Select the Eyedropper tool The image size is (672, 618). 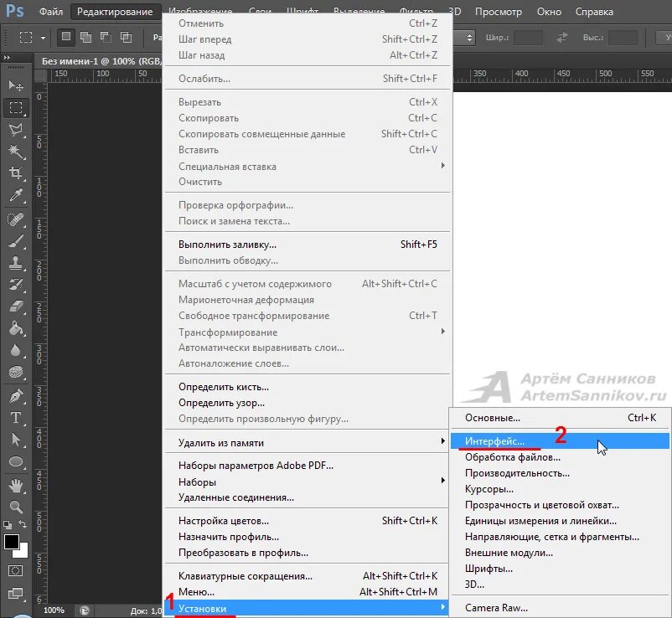(x=16, y=195)
